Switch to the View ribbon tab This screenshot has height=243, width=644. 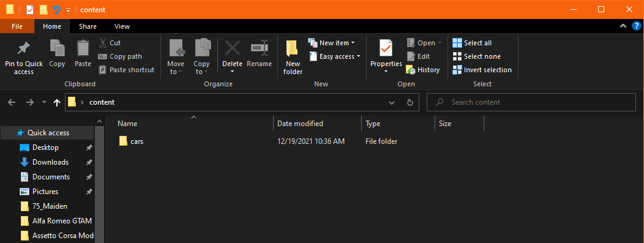[122, 26]
